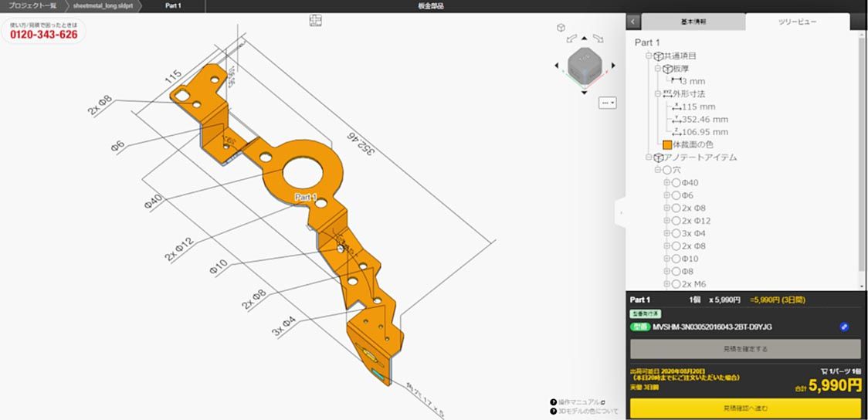Screen dimensions: 868x420
Task: Click the yellow 見積確認へ進む button
Action: click(745, 408)
